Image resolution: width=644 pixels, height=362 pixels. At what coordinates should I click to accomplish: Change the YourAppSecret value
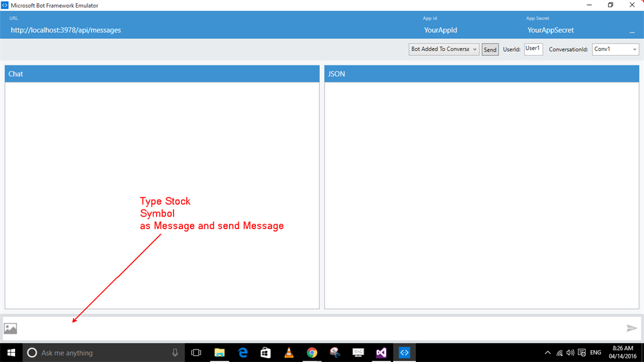[550, 30]
